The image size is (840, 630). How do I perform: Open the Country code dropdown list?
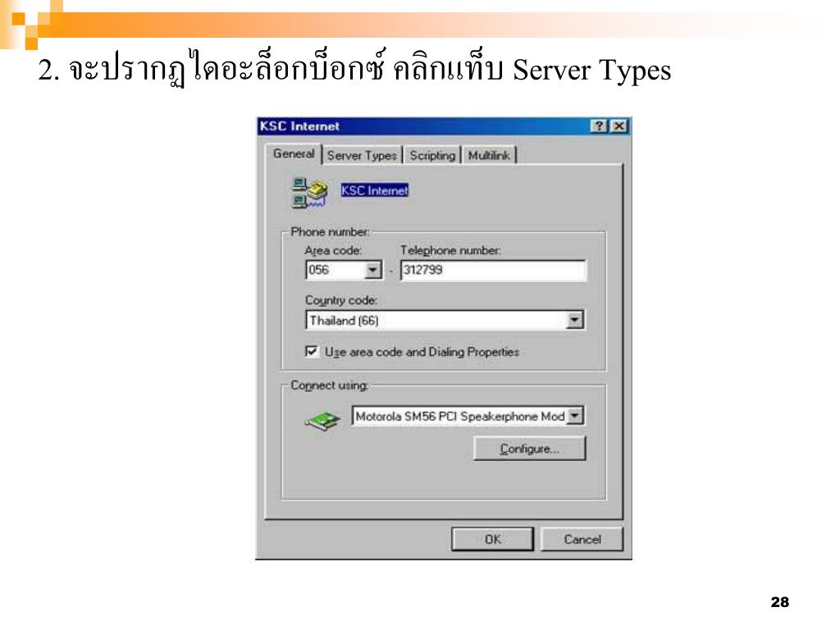click(574, 321)
